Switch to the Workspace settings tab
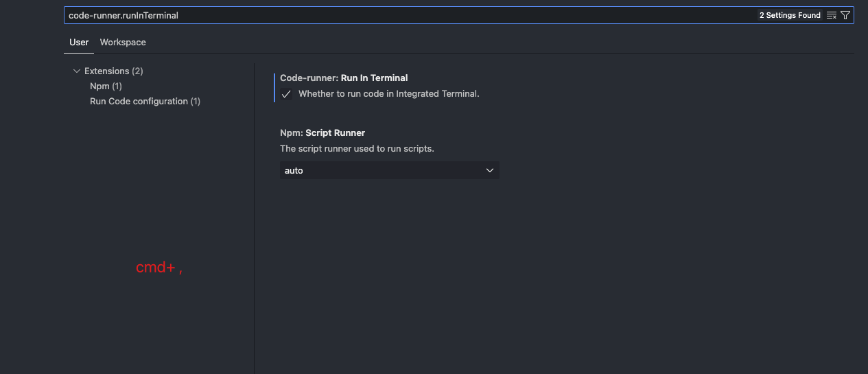This screenshot has height=374, width=868. tap(123, 43)
